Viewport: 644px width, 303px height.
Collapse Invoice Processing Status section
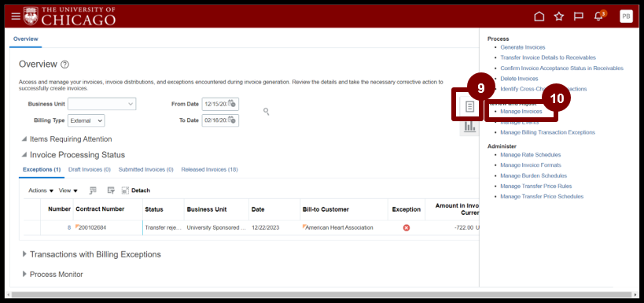coord(24,155)
